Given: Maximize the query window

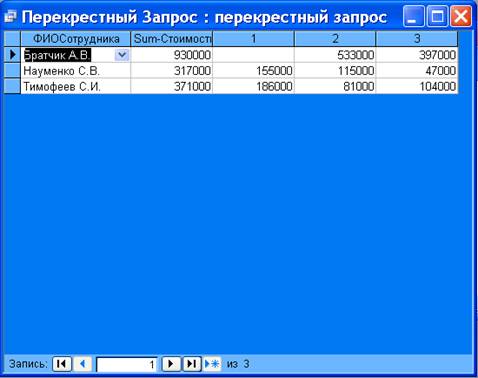Looking at the screenshot, I should coord(437,16).
